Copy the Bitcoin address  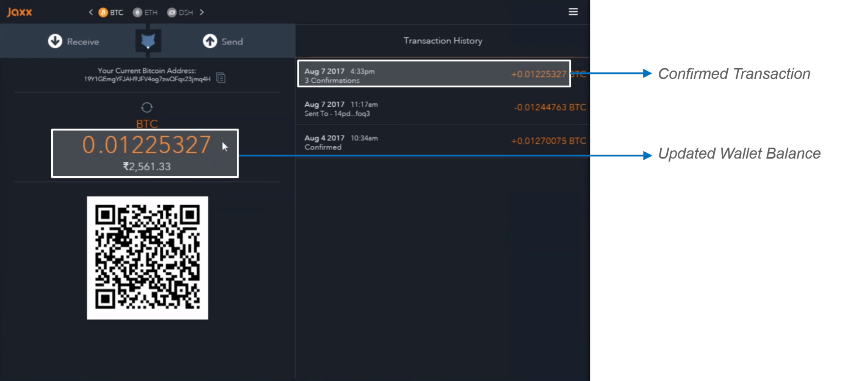coord(220,78)
